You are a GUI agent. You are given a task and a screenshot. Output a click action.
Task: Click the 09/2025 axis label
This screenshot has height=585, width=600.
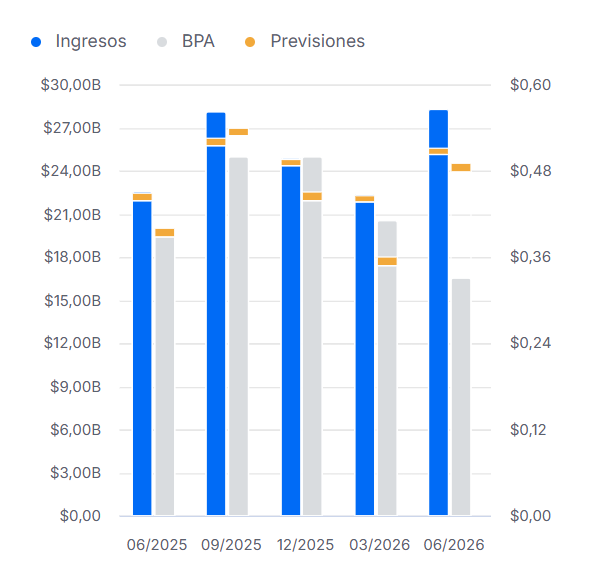point(231,545)
